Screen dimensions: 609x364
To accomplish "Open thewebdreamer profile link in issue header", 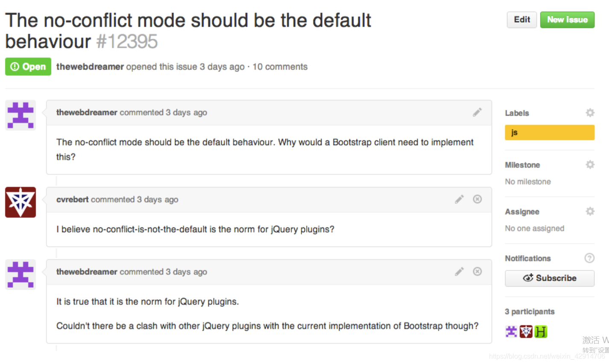I will point(90,67).
